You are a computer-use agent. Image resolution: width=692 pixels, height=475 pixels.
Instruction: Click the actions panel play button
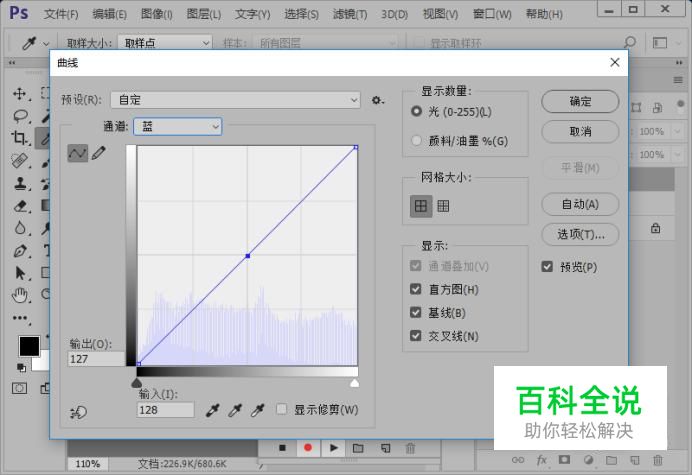tap(334, 448)
